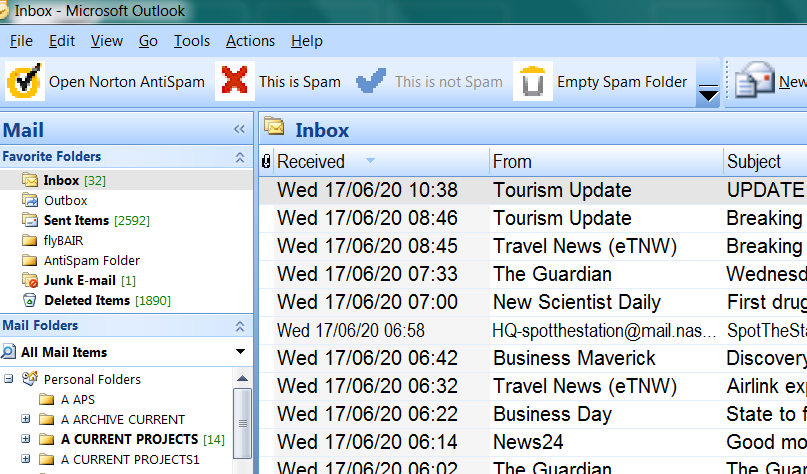Open the New Scientist Daily email
This screenshot has width=807, height=474.
pos(533,302)
